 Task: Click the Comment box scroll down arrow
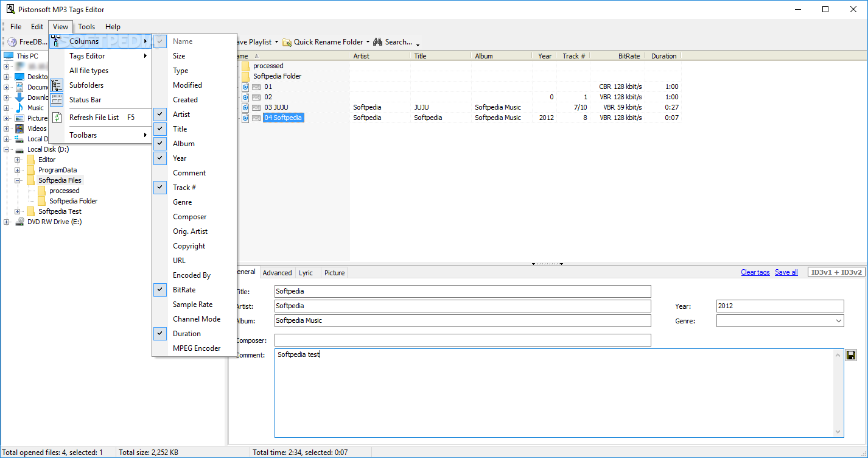click(838, 432)
